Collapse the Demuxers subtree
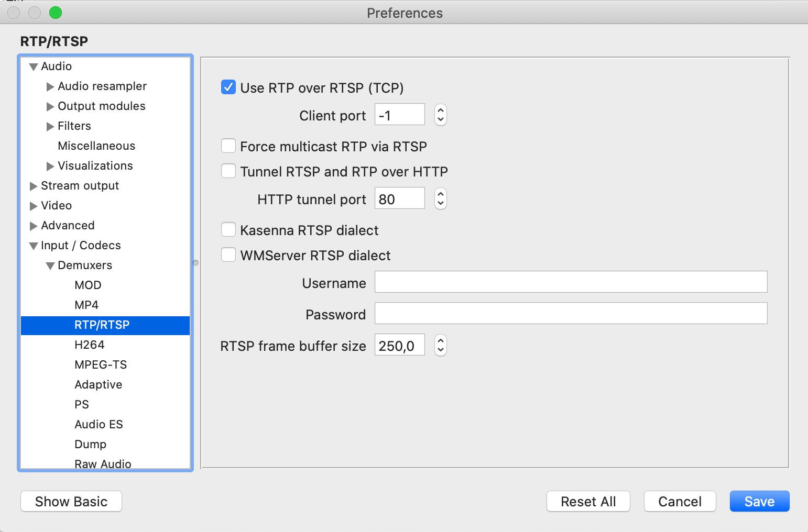Screen dimensions: 808x532 (50, 265)
